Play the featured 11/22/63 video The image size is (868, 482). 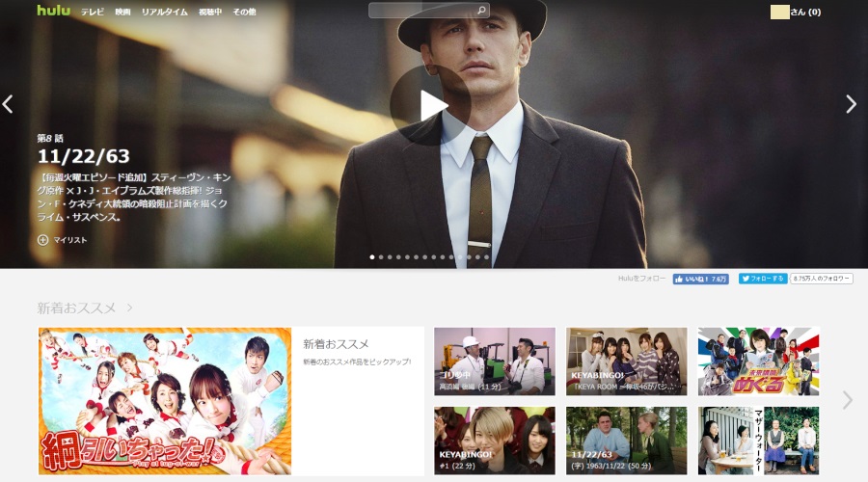coord(430,105)
